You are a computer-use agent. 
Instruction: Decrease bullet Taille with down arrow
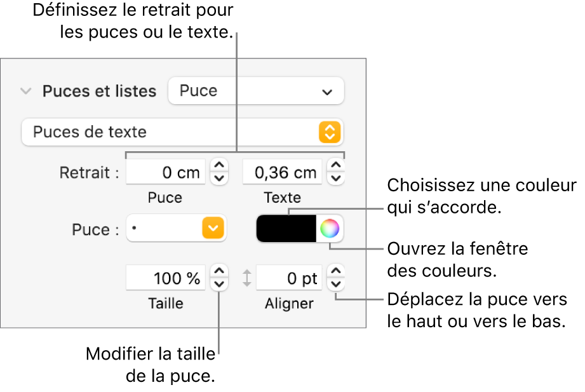tap(219, 284)
